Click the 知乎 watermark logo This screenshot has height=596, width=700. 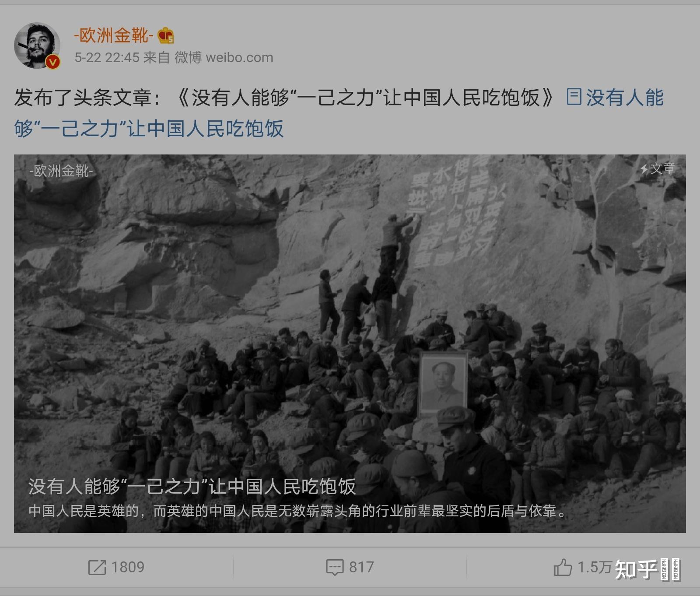[x=648, y=570]
